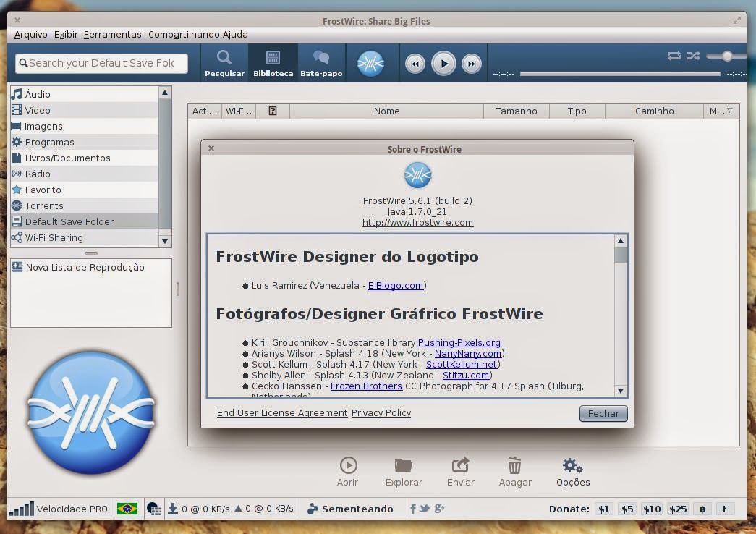Click the license icon column header

(273, 111)
